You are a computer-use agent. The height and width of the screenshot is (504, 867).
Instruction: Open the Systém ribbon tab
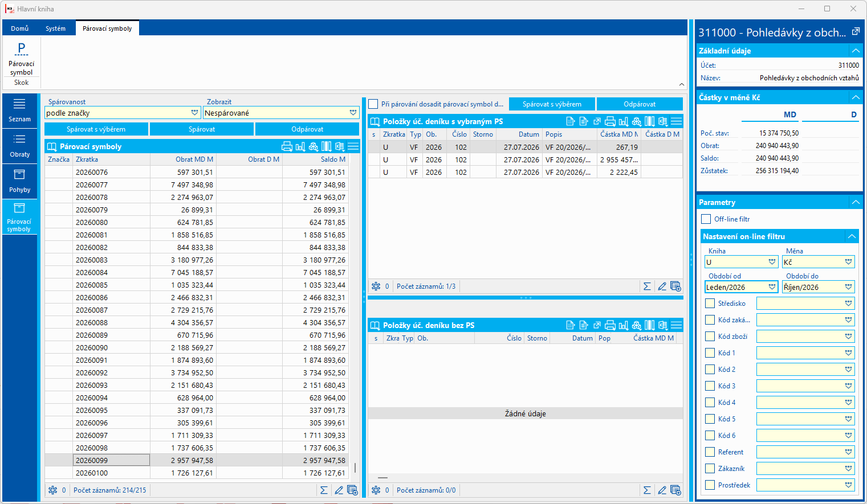point(56,28)
